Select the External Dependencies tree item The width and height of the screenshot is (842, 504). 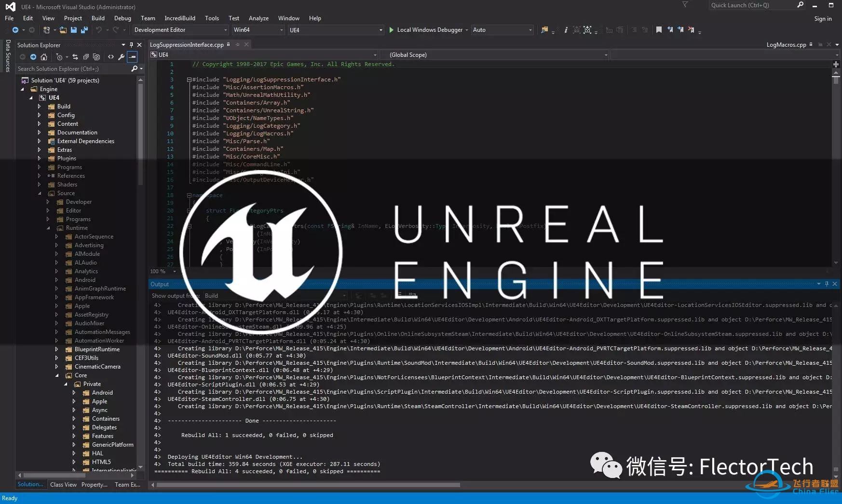(85, 141)
